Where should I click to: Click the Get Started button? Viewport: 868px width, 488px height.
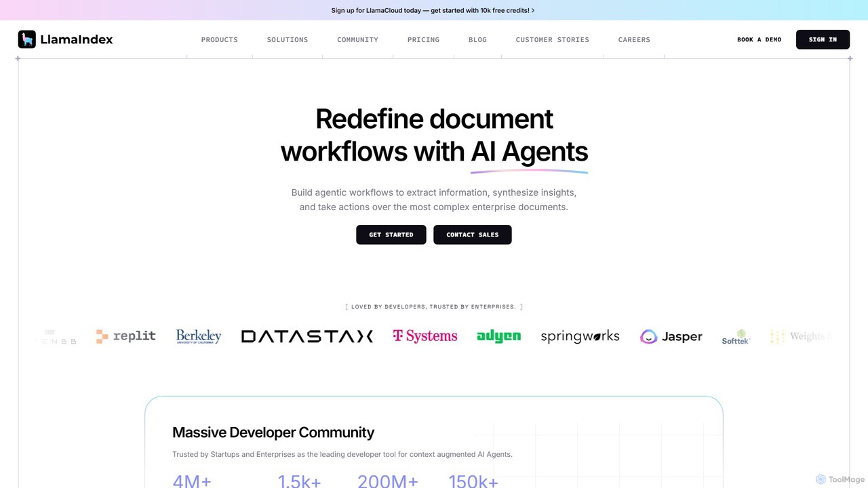click(x=391, y=235)
